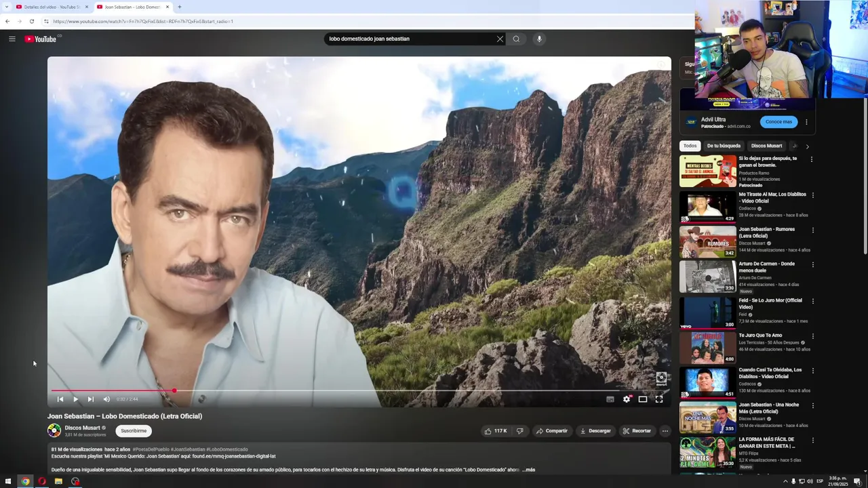Open more actions ellipsis beside Recortar
Image resolution: width=868 pixels, height=488 pixels.
[x=665, y=431]
